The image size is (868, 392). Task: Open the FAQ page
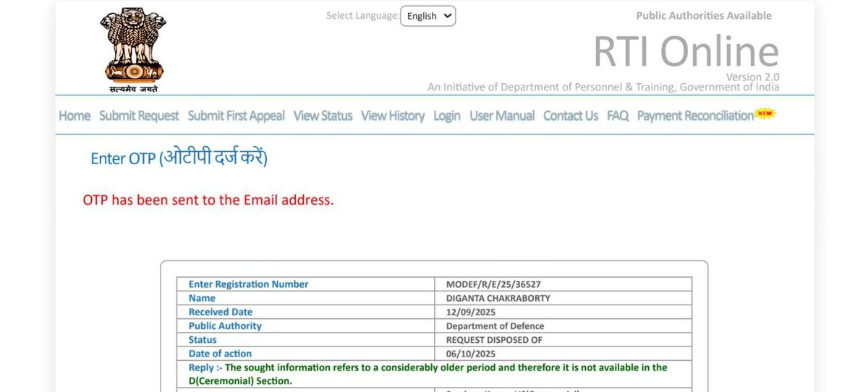pyautogui.click(x=618, y=116)
